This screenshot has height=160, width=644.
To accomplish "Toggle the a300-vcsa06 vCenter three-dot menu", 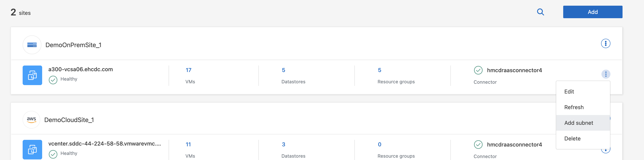I will click(x=606, y=74).
